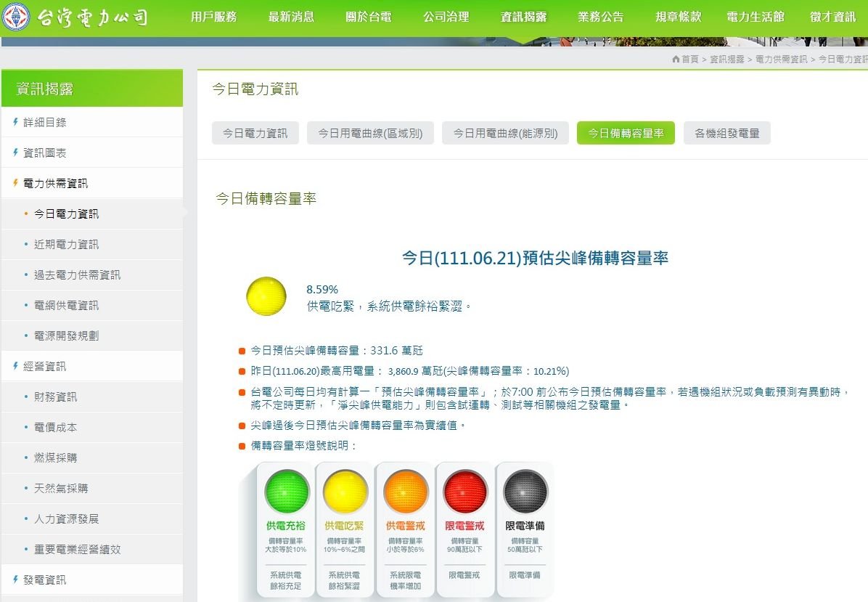Click the home icon in the breadcrumb
Screen dimensions: 868x602
click(x=676, y=59)
